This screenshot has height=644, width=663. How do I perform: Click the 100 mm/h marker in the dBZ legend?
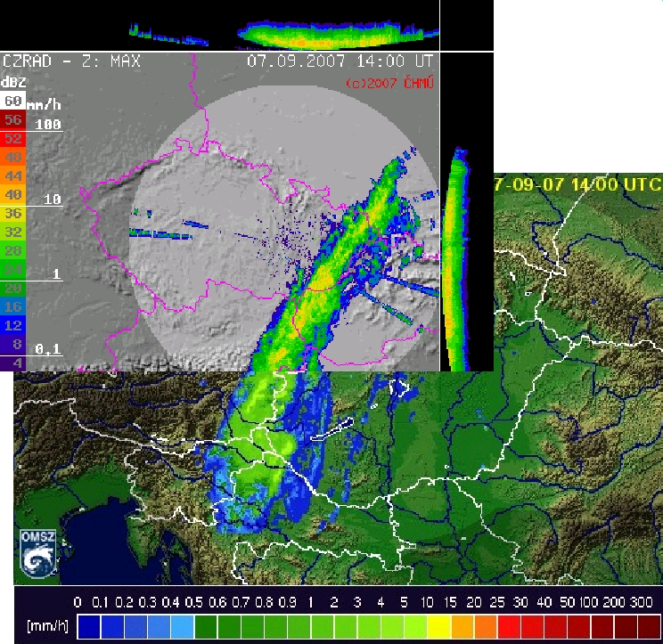[48, 124]
